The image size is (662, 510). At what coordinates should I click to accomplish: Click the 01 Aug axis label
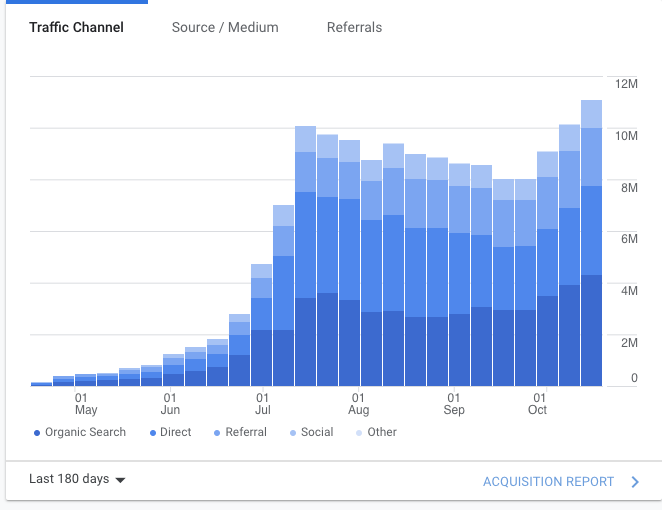pos(358,404)
